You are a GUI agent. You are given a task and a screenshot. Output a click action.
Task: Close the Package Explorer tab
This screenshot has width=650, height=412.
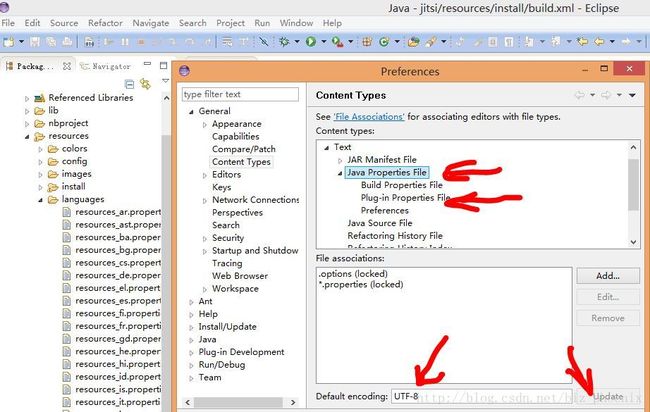tap(67, 66)
